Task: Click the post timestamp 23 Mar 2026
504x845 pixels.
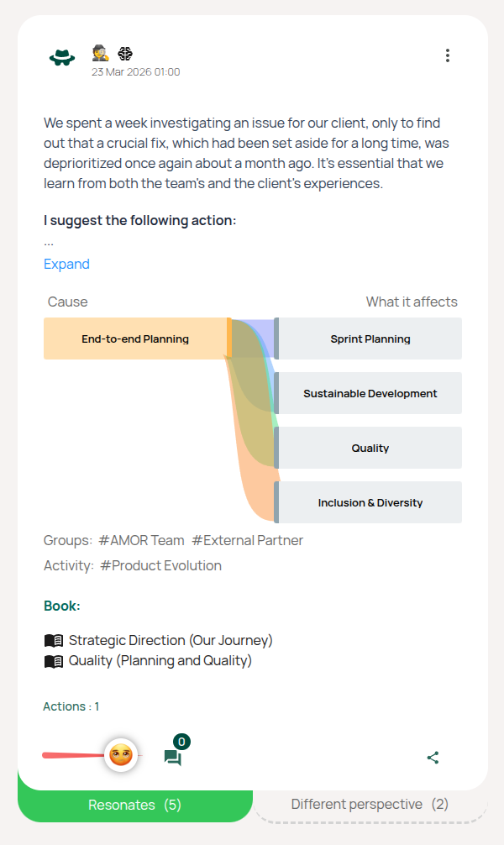Action: tap(135, 72)
